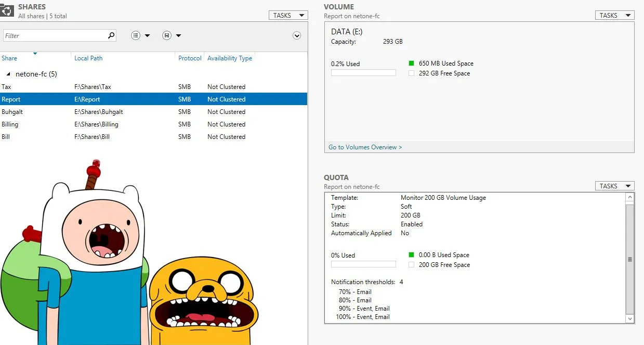
Task: Click the quota 0% Used bar
Action: tap(363, 264)
